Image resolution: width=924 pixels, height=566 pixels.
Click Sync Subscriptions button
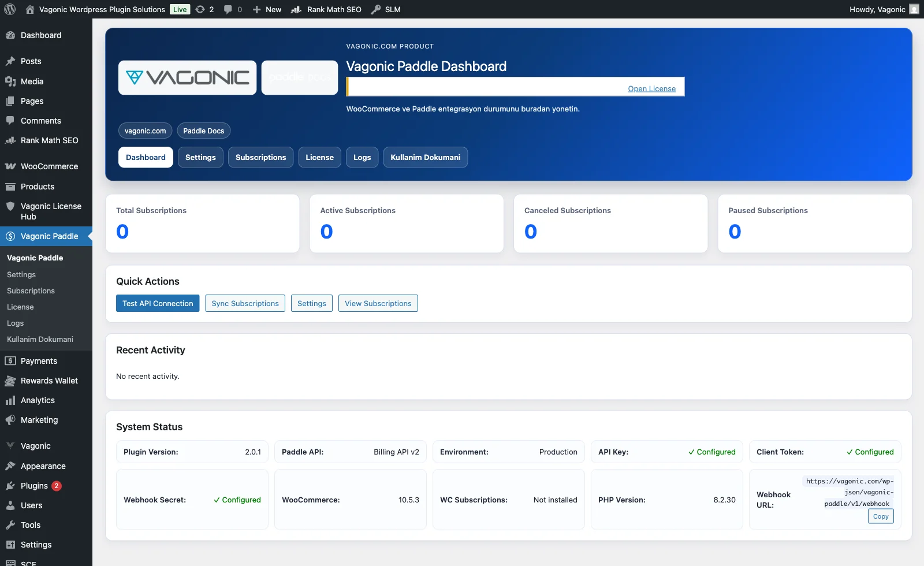(x=245, y=303)
